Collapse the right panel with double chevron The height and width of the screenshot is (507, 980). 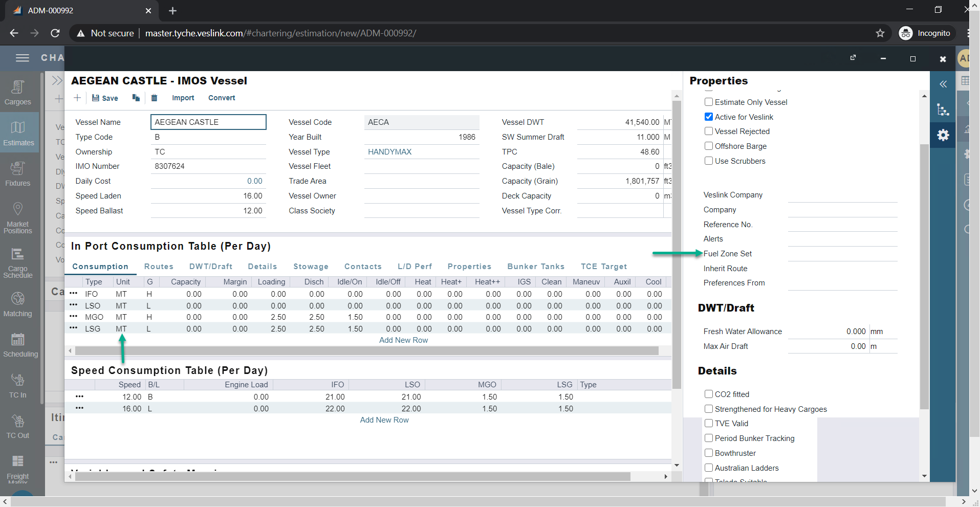(943, 84)
